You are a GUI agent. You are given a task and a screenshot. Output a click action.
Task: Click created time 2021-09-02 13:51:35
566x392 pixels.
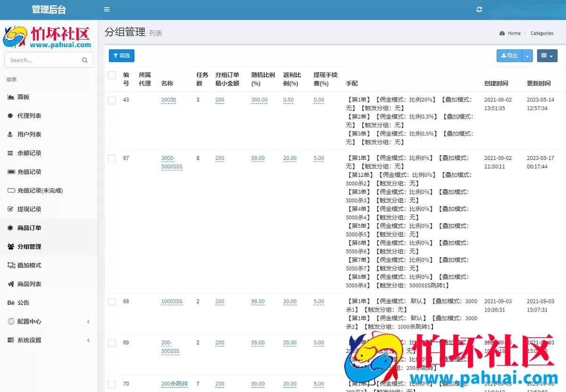tap(498, 104)
